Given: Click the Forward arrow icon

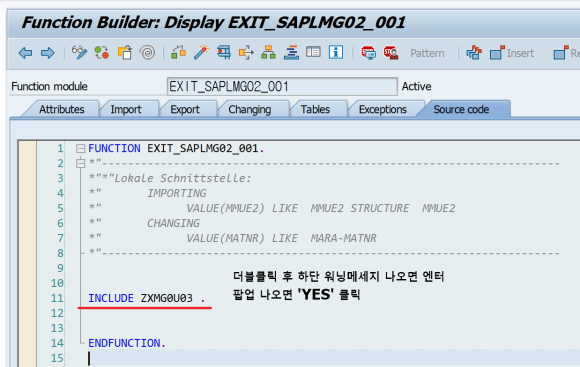Looking at the screenshot, I should click(x=48, y=53).
